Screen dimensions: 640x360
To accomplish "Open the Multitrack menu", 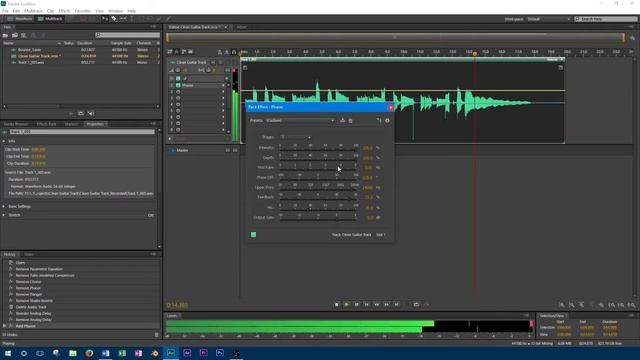I will click(x=33, y=11).
